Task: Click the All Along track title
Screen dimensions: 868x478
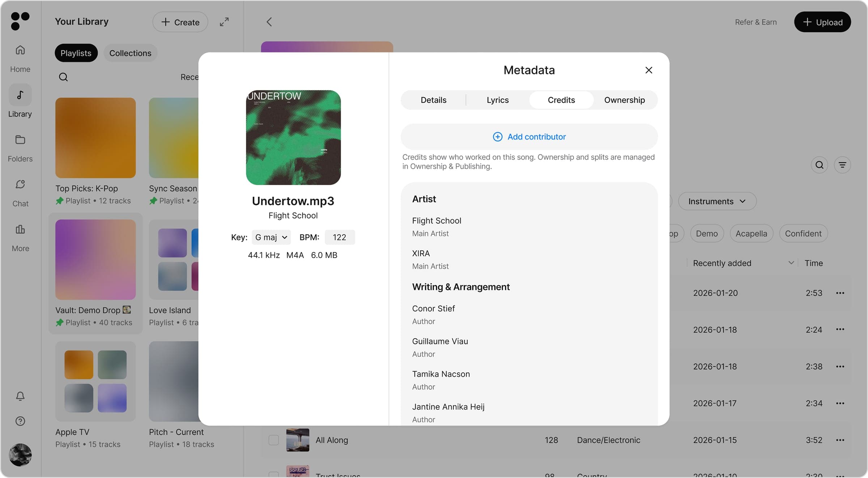Action: tap(332, 440)
